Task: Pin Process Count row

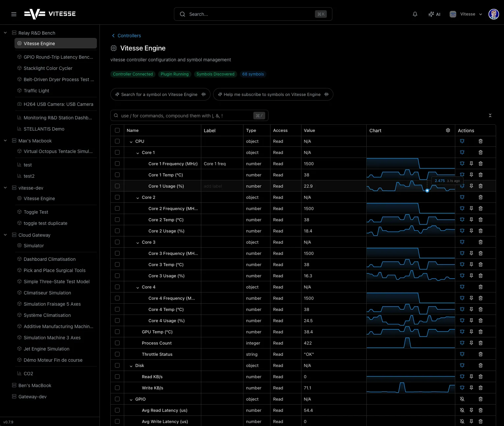Action: coord(471,343)
